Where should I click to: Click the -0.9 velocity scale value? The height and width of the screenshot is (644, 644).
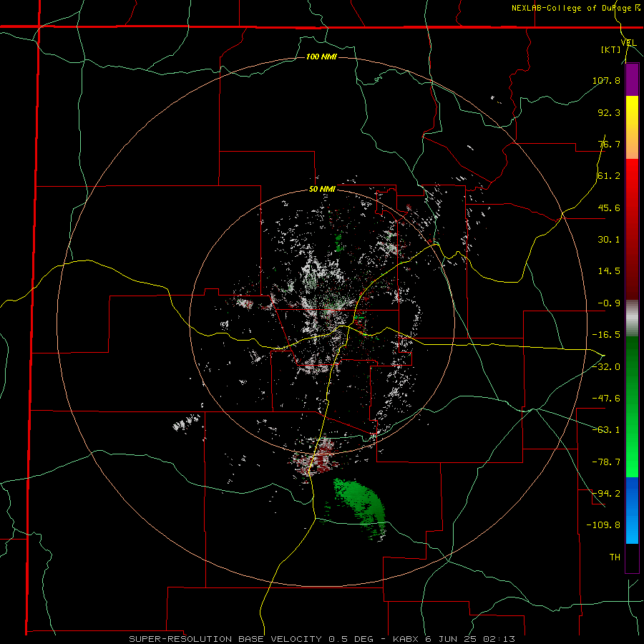tap(609, 303)
